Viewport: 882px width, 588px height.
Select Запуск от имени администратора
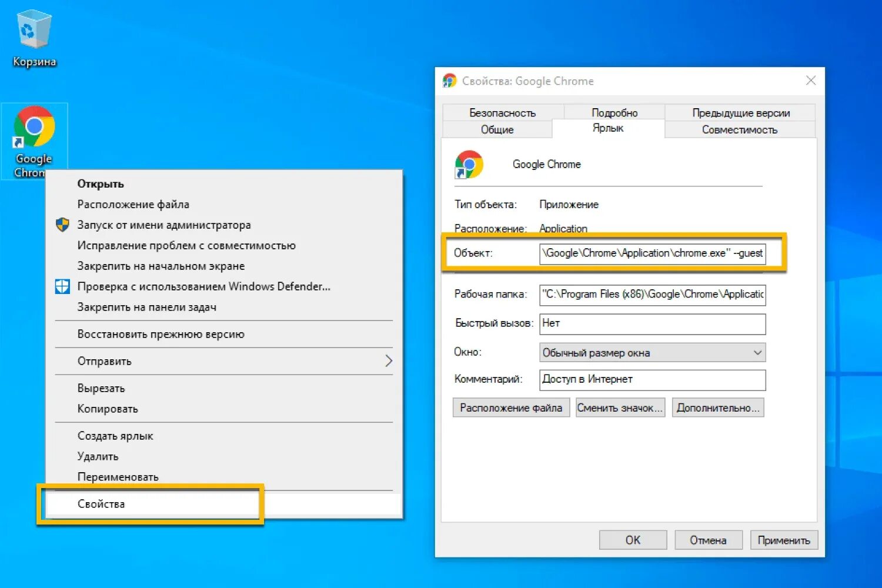click(223, 225)
